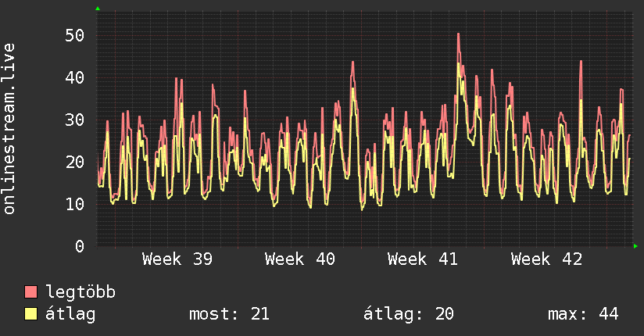Click the 10 y-axis tick label
Screen dimensions: 644x336
[75, 204]
